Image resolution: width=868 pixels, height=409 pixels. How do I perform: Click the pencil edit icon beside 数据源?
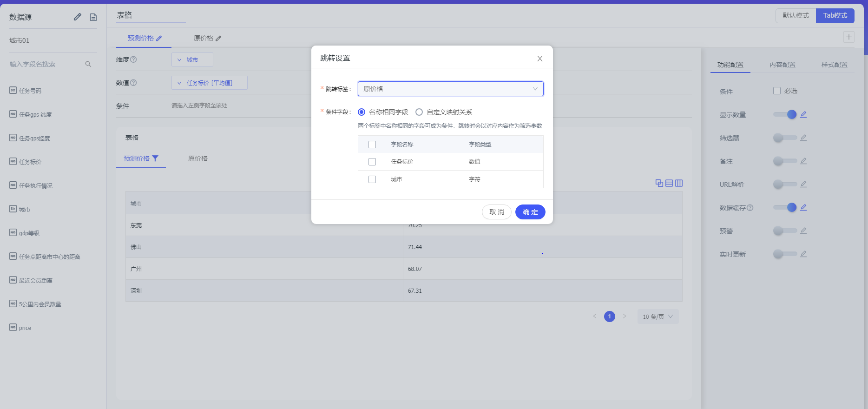click(78, 17)
